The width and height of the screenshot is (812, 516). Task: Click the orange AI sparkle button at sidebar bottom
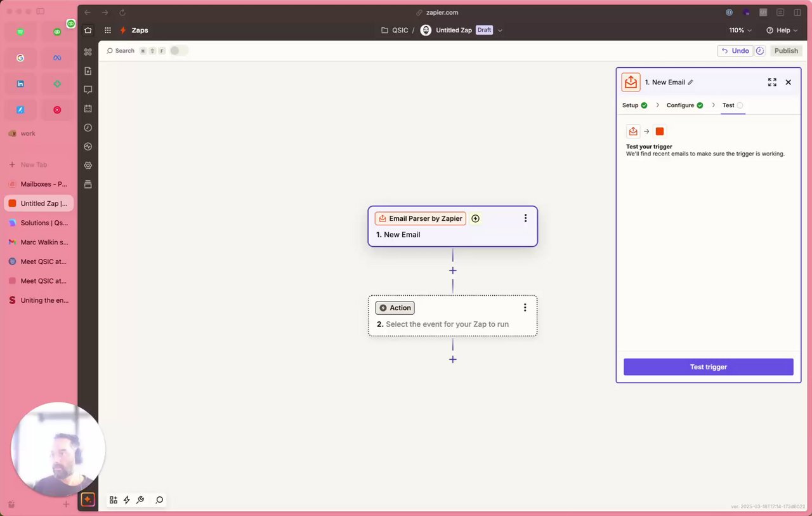coord(88,499)
